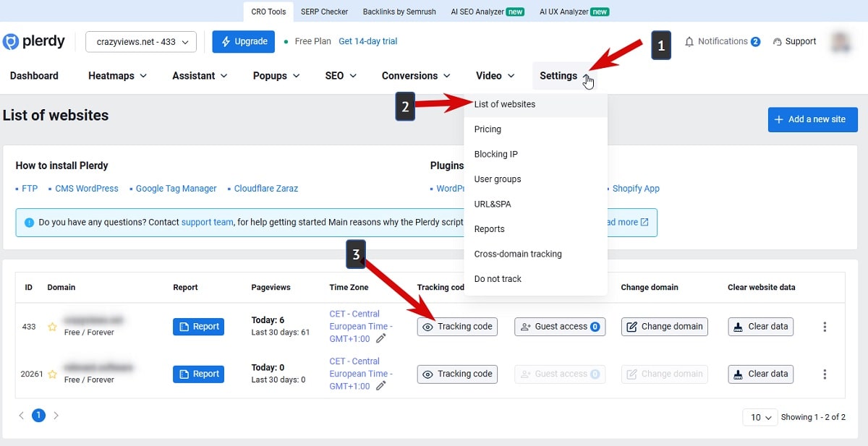Open the notifications bell
The image size is (868, 446).
coord(689,41)
